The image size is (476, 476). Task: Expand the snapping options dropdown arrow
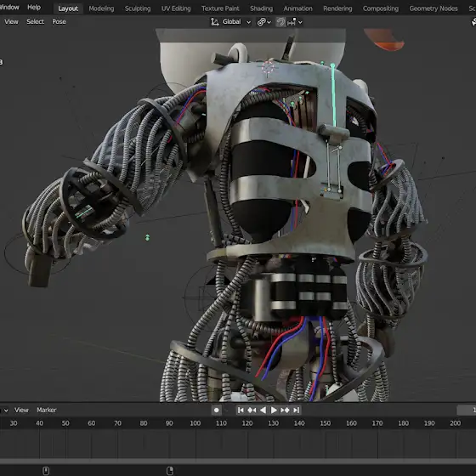(x=300, y=22)
